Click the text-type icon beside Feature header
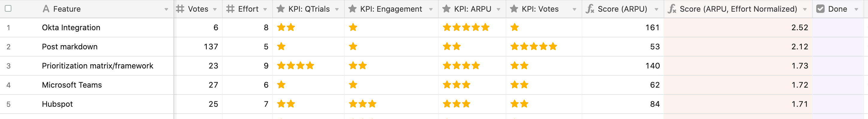 (46, 9)
